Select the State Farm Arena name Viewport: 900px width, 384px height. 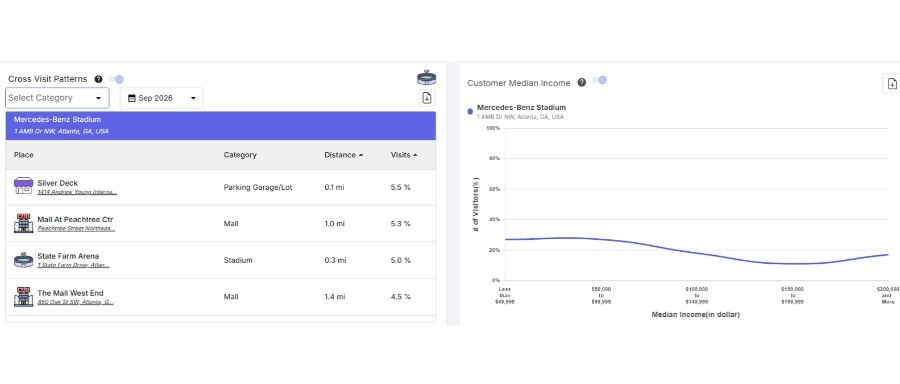click(x=68, y=256)
